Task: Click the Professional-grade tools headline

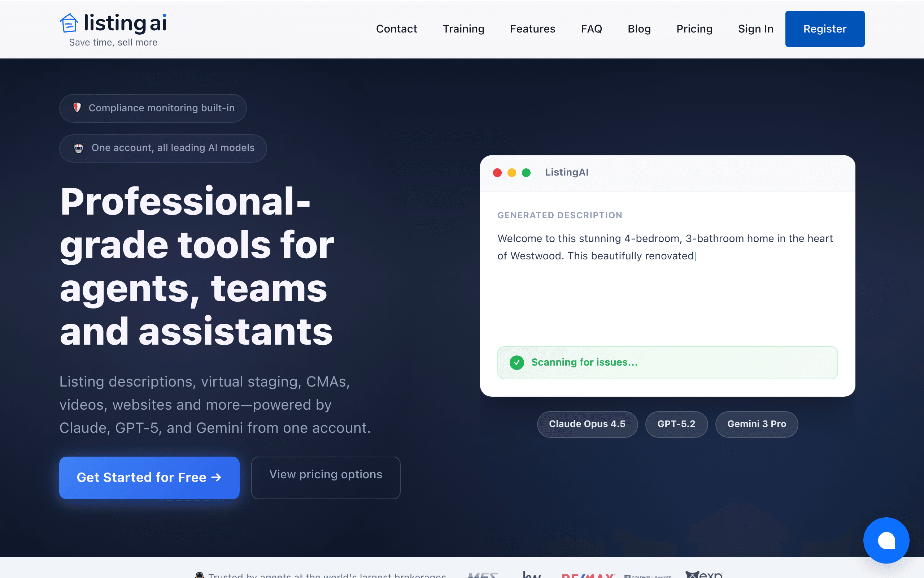Action: click(197, 267)
